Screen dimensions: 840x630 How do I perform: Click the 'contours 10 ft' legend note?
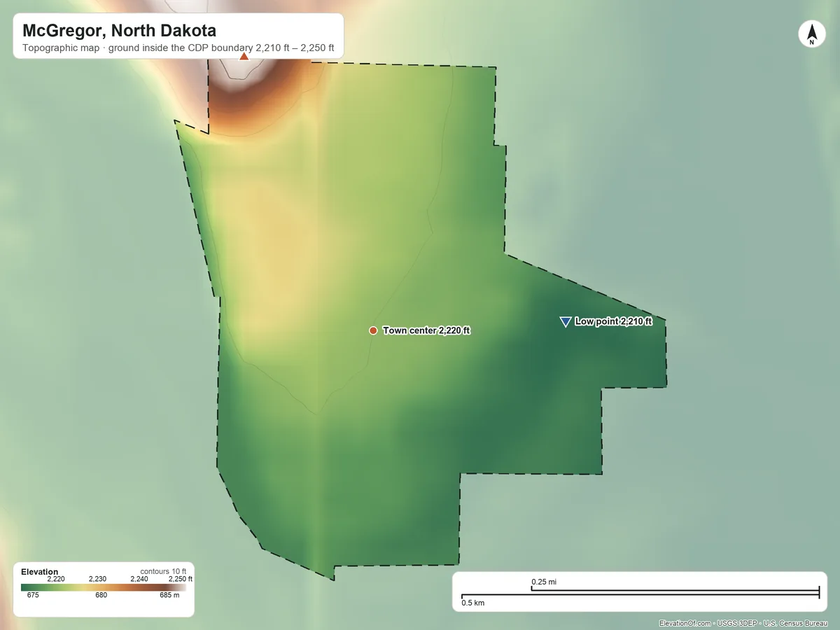click(163, 571)
